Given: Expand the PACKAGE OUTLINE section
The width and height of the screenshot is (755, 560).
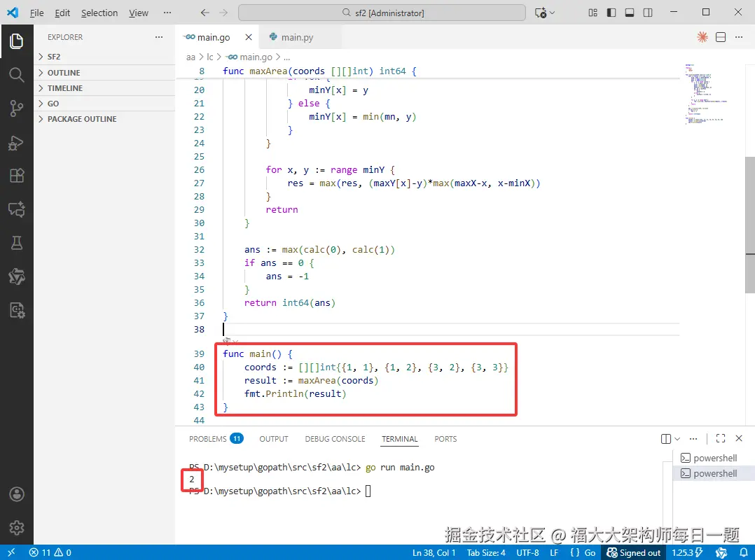Looking at the screenshot, I should (x=104, y=119).
